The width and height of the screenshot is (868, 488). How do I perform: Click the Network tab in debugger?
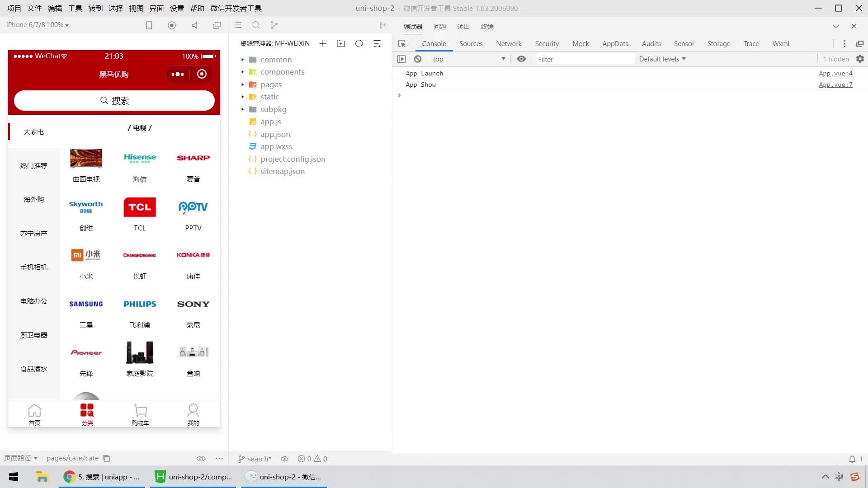pos(509,43)
